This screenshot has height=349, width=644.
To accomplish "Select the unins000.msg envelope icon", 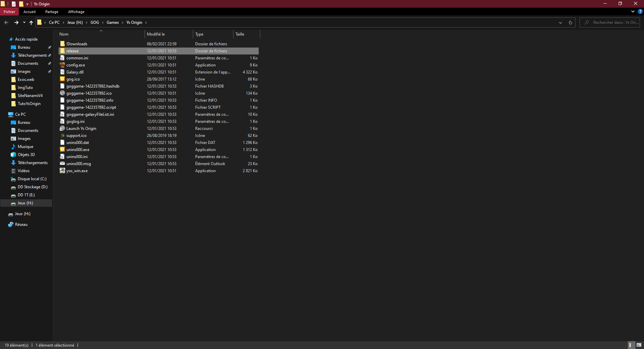I will click(x=62, y=164).
